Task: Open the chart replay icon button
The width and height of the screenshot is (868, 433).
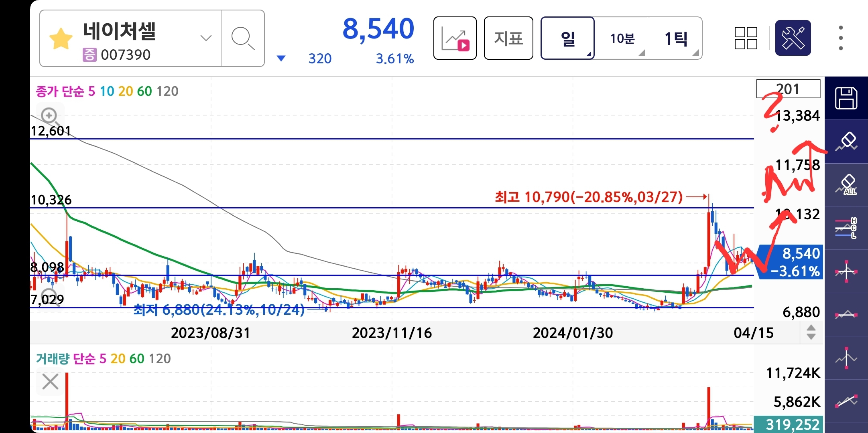Action: coord(455,38)
